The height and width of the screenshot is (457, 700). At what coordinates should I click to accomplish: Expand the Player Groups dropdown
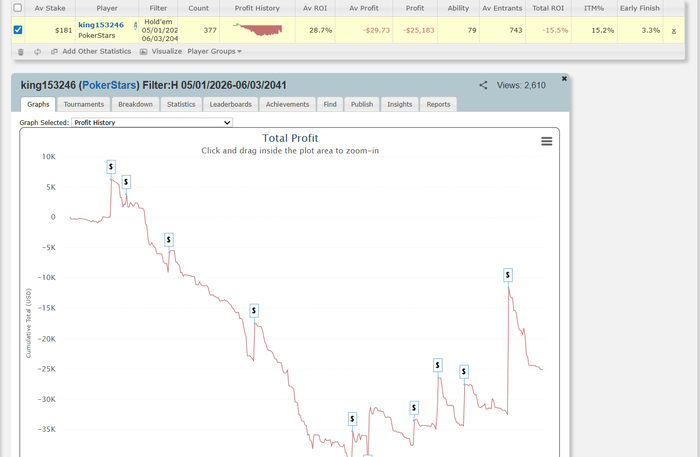coord(214,51)
